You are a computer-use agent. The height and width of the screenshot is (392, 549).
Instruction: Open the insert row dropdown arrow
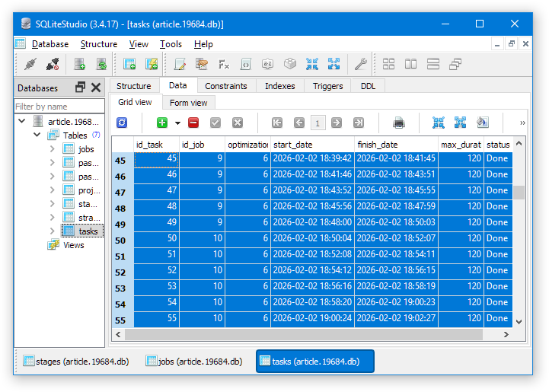(177, 123)
